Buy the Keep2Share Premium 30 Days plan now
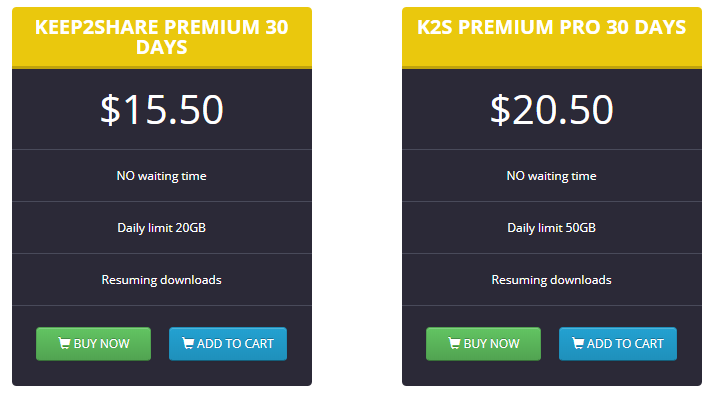The height and width of the screenshot is (401, 714). tap(93, 344)
